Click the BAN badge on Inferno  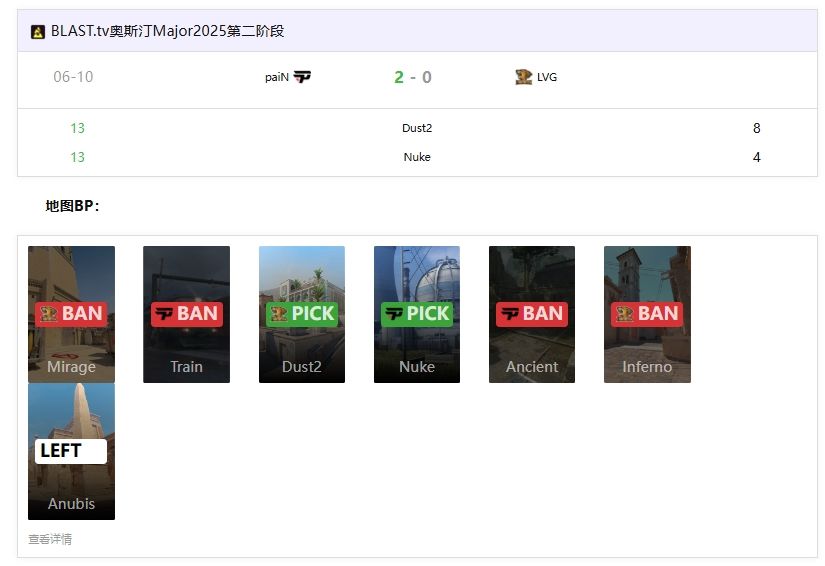point(647,314)
